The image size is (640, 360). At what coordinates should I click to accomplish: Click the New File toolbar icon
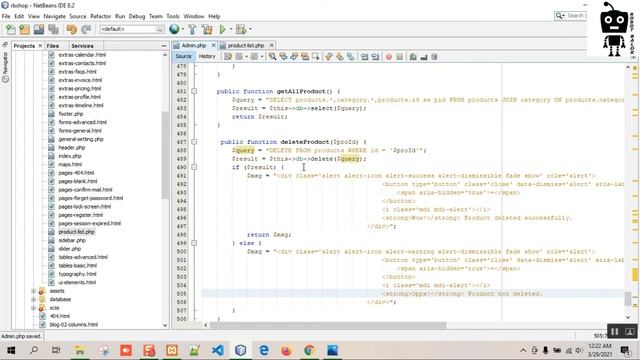pyautogui.click(x=11, y=29)
